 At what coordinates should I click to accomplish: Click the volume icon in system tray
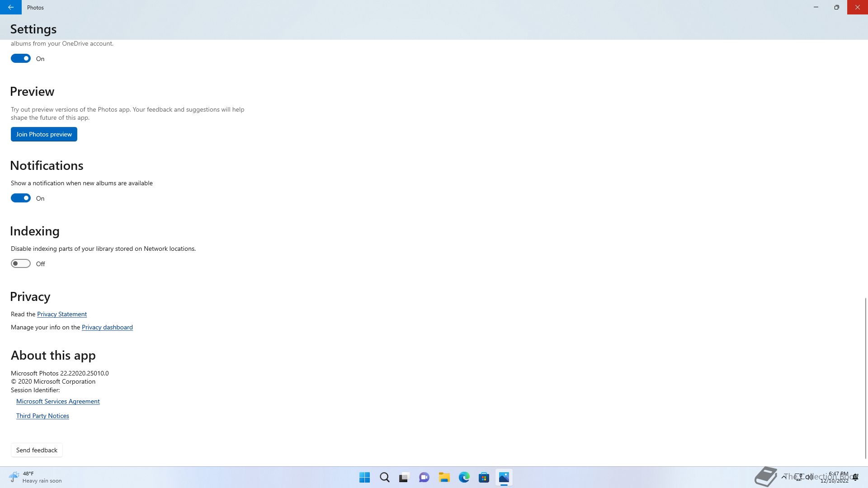[809, 477]
